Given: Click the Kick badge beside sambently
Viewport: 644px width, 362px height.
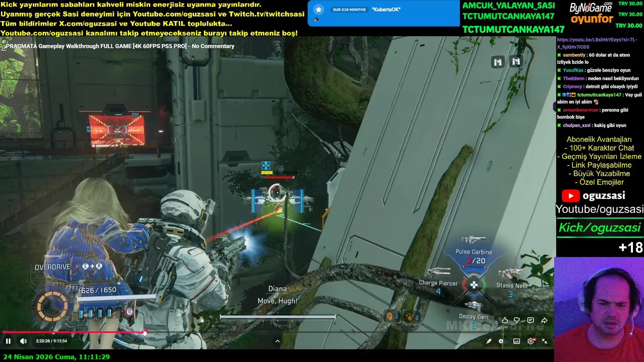Looking at the screenshot, I should (559, 55).
